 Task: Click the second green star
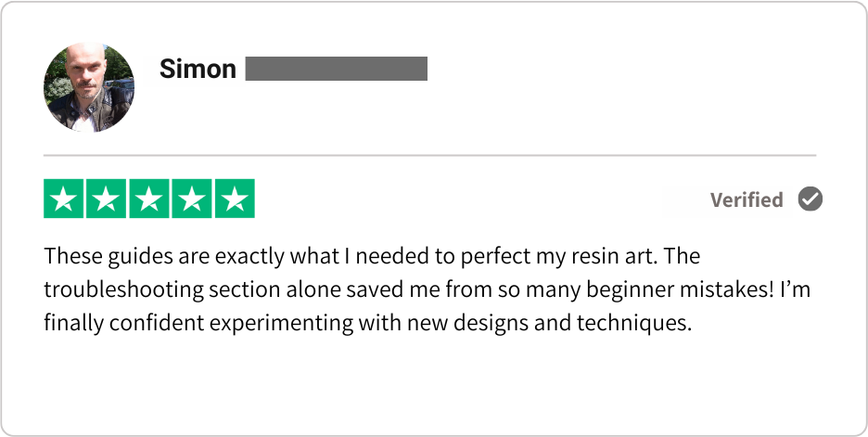point(107,199)
